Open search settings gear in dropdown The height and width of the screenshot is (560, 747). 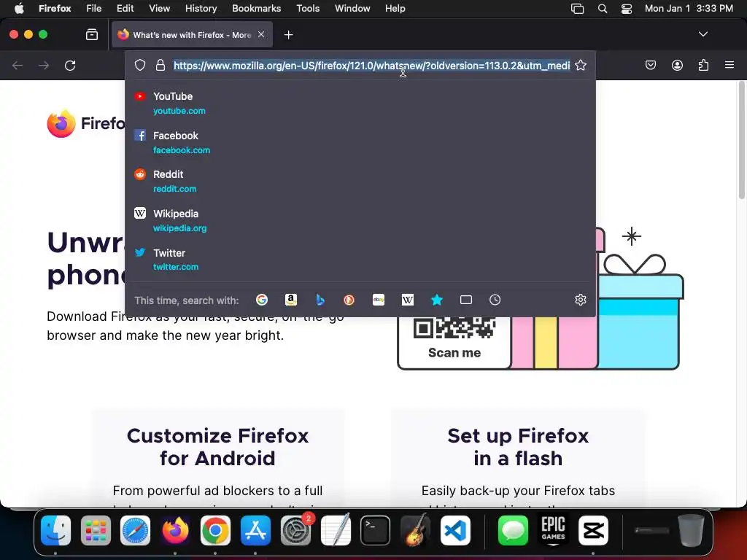tap(580, 300)
